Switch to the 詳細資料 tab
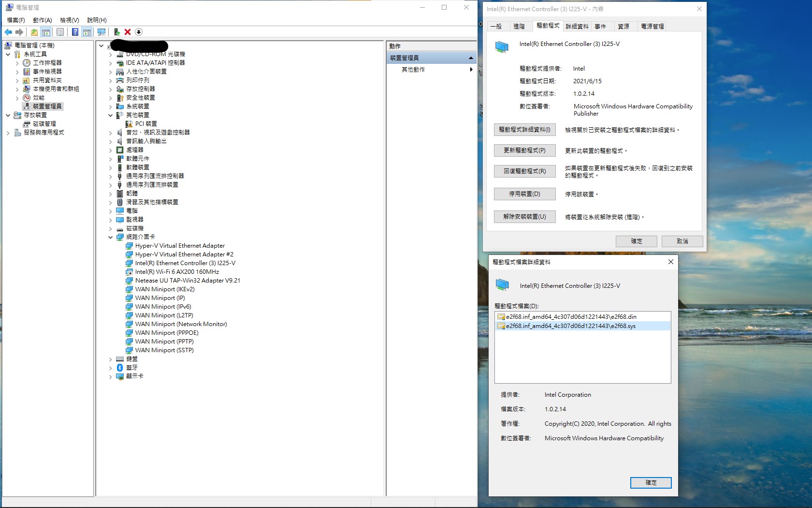812x508 pixels. (x=577, y=26)
